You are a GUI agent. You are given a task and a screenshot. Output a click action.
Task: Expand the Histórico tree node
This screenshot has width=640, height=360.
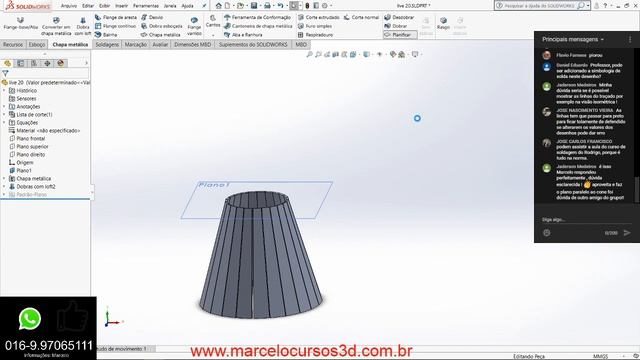4,91
